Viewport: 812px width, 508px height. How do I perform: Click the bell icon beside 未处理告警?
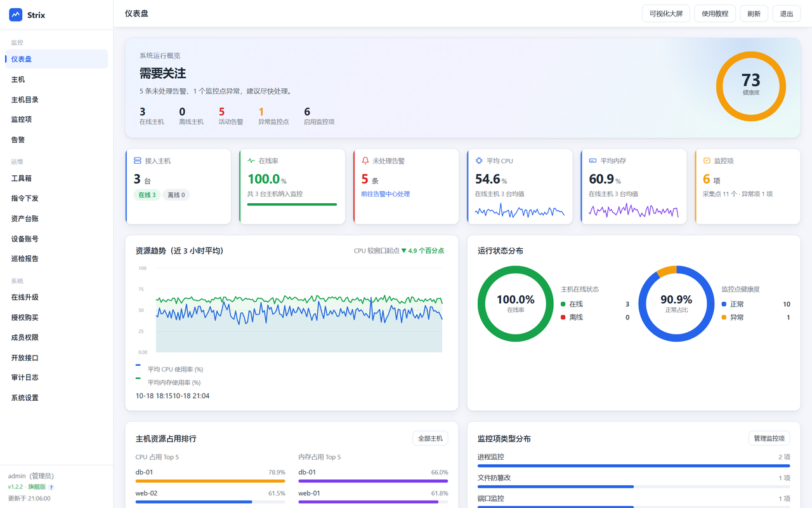(365, 161)
